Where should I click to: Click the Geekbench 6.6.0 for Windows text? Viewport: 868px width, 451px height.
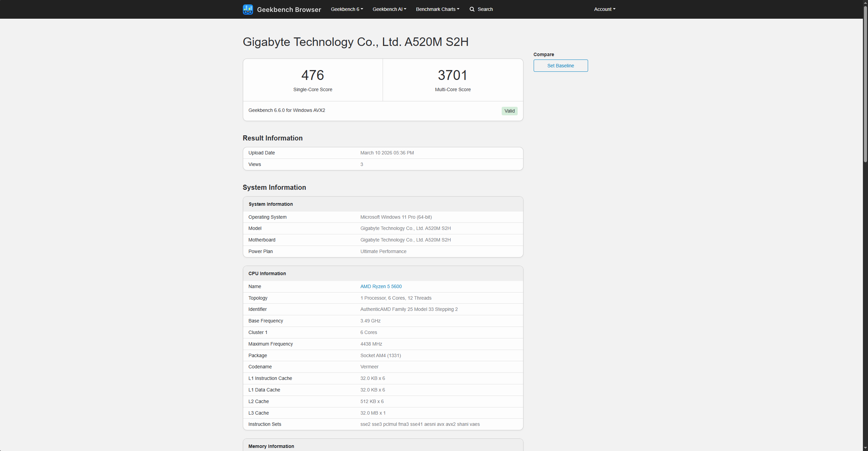pyautogui.click(x=286, y=110)
